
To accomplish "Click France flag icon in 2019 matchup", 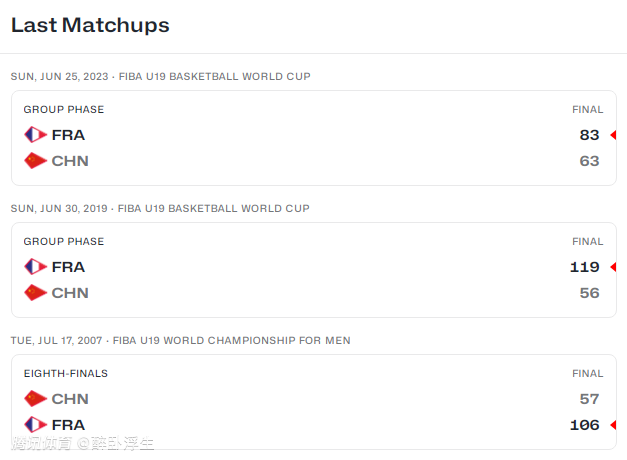I will click(x=36, y=267).
